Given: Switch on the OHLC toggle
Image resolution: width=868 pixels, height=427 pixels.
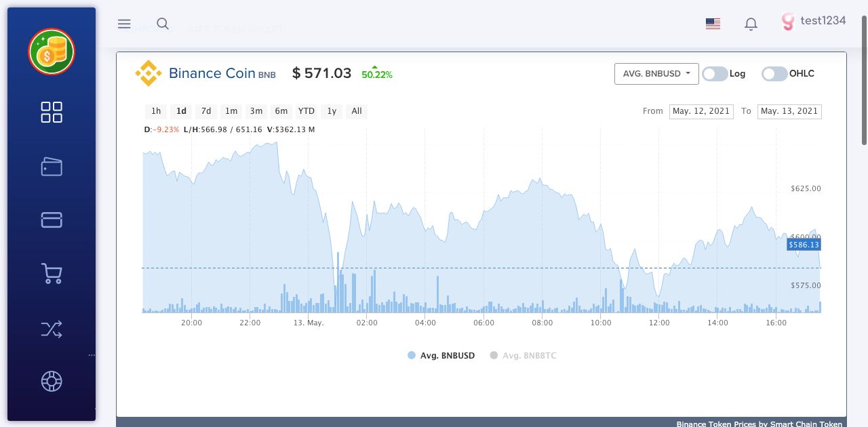Looking at the screenshot, I should click(774, 74).
